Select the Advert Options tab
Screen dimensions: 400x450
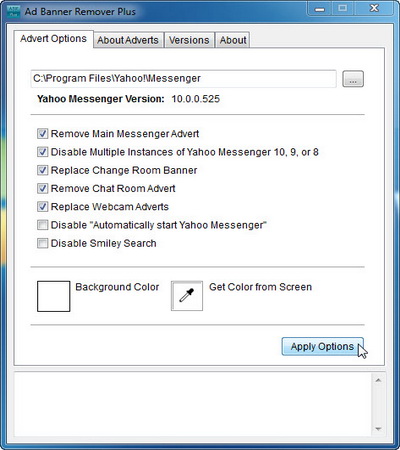pos(53,39)
